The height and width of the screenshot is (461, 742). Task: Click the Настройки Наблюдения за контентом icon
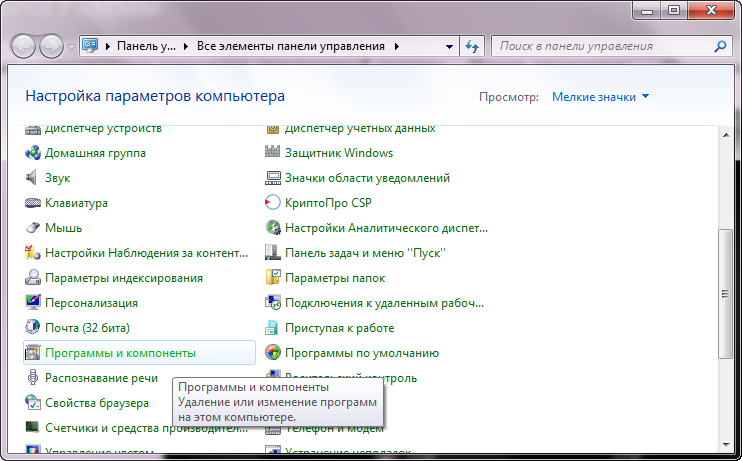coord(33,253)
